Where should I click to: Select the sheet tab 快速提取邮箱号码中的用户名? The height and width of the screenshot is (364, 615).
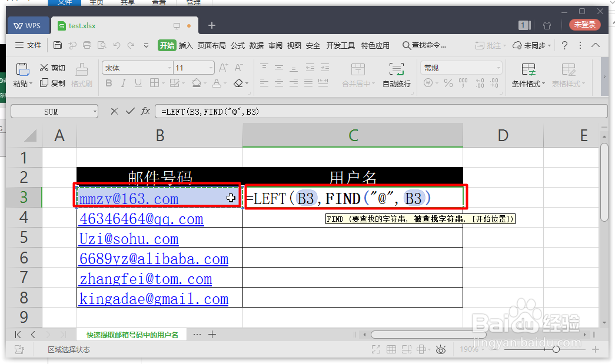click(131, 334)
